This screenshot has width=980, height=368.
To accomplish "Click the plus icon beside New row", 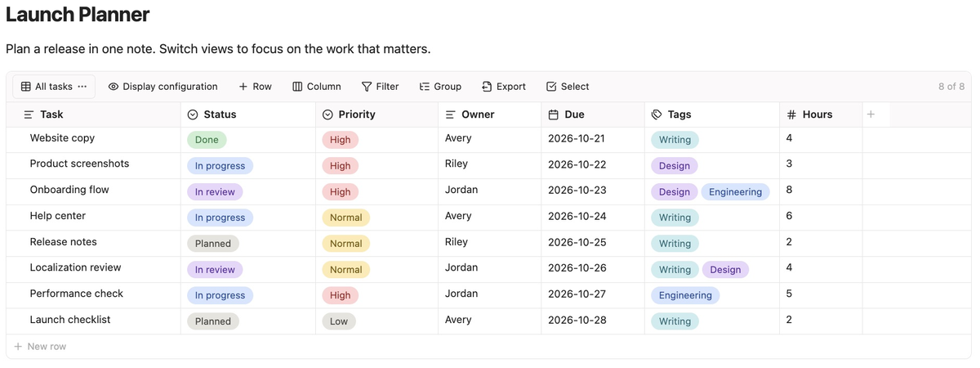I will click(x=18, y=347).
